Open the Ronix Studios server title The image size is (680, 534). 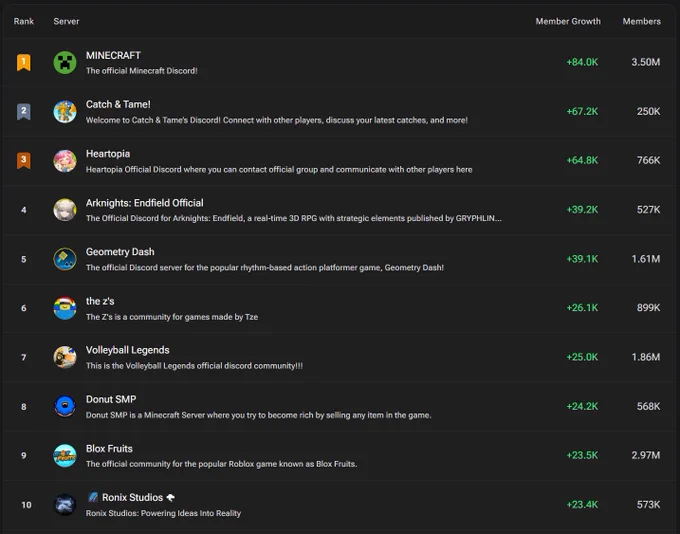132,498
